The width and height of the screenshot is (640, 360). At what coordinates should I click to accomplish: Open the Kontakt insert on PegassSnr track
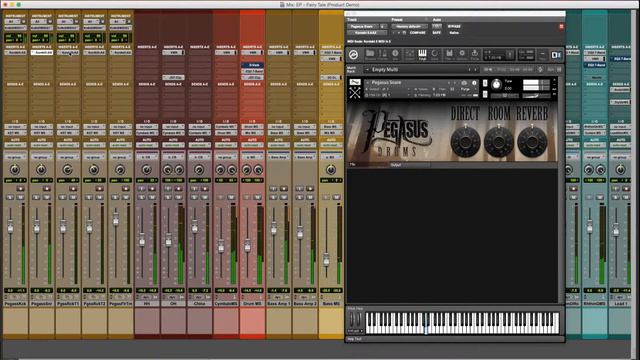click(x=42, y=53)
